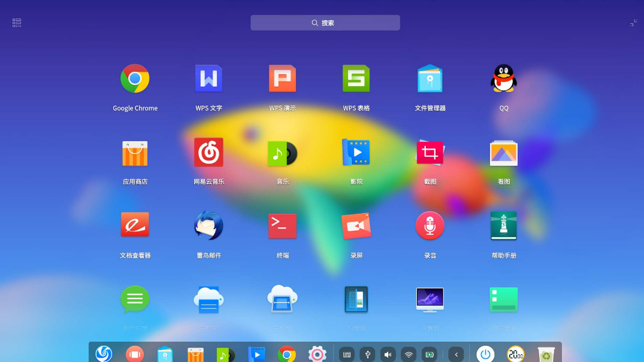Open the trash bin in dock

546,355
